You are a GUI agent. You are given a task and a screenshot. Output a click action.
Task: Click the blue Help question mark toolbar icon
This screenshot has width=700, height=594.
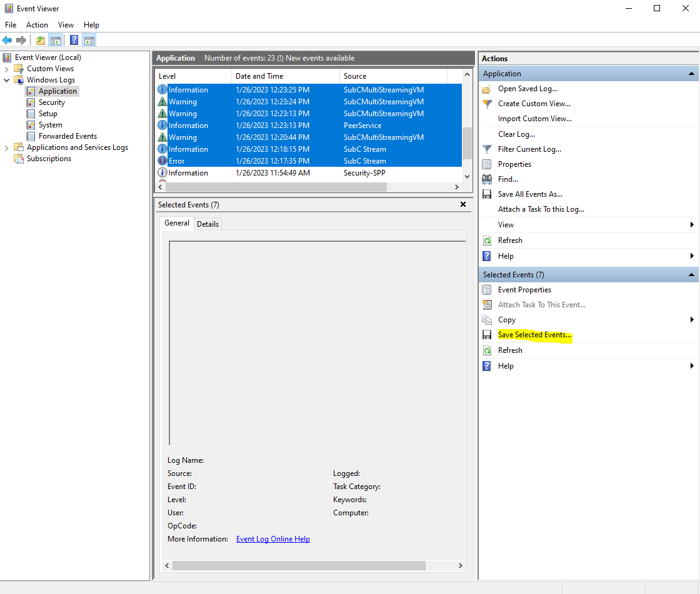coord(74,41)
